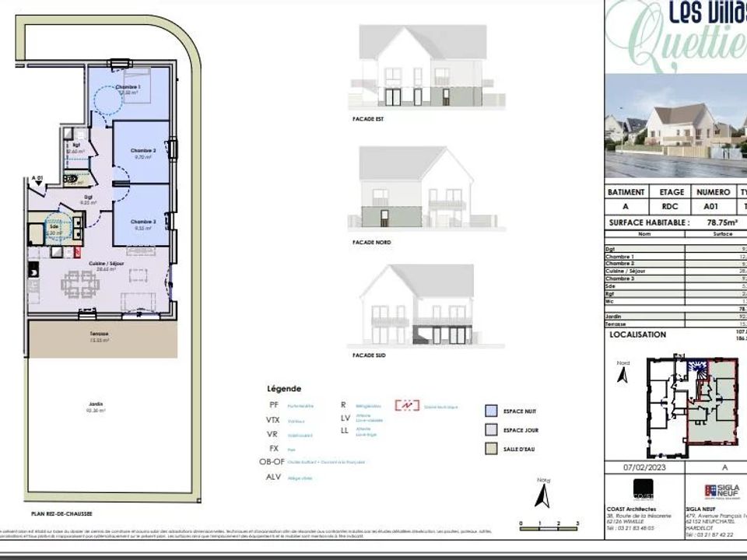Click the 'VTX' legend abbreviation
This screenshot has width=747, height=560.
[x=273, y=420]
